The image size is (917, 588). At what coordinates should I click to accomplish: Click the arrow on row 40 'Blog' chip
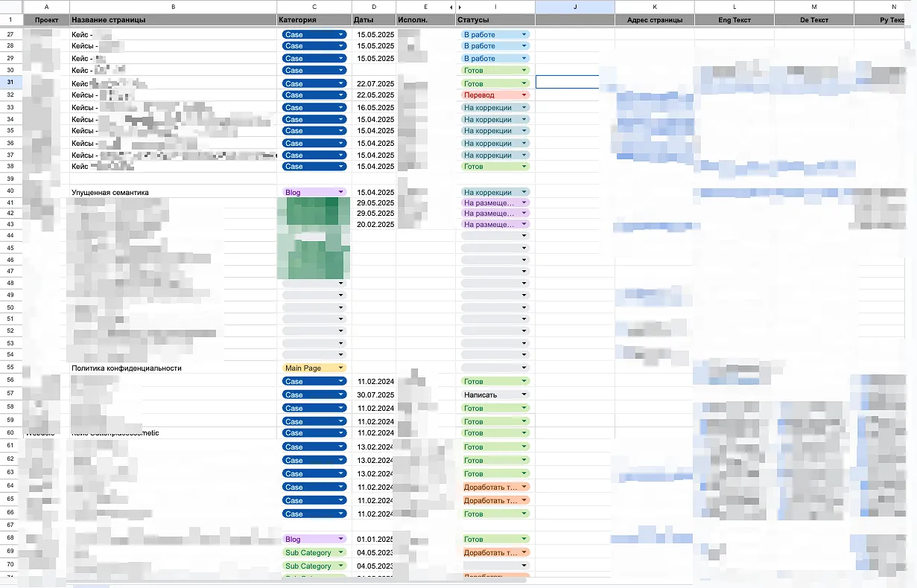341,192
